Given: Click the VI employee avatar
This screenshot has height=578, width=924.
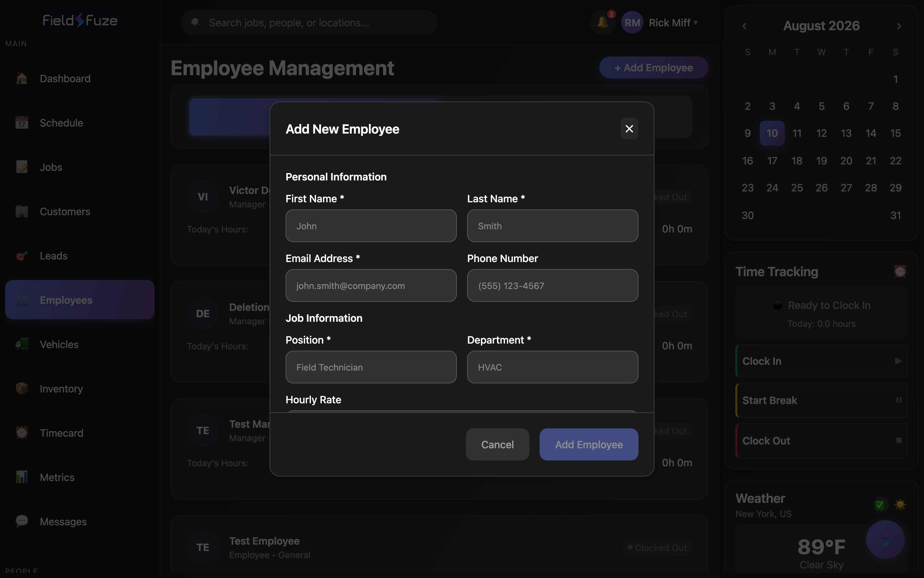Looking at the screenshot, I should coord(203,197).
